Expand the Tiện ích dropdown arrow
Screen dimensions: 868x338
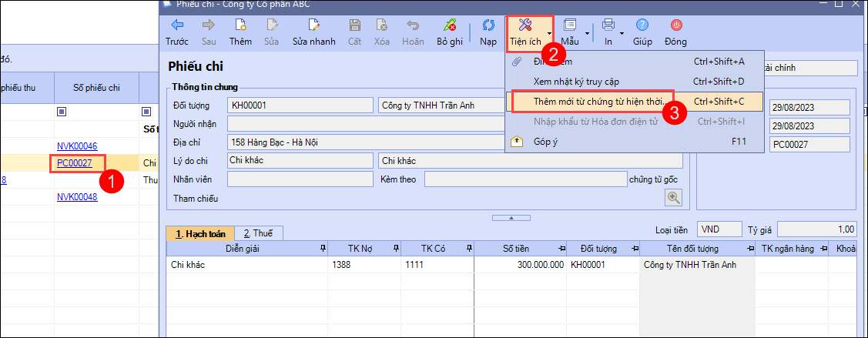coord(550,33)
